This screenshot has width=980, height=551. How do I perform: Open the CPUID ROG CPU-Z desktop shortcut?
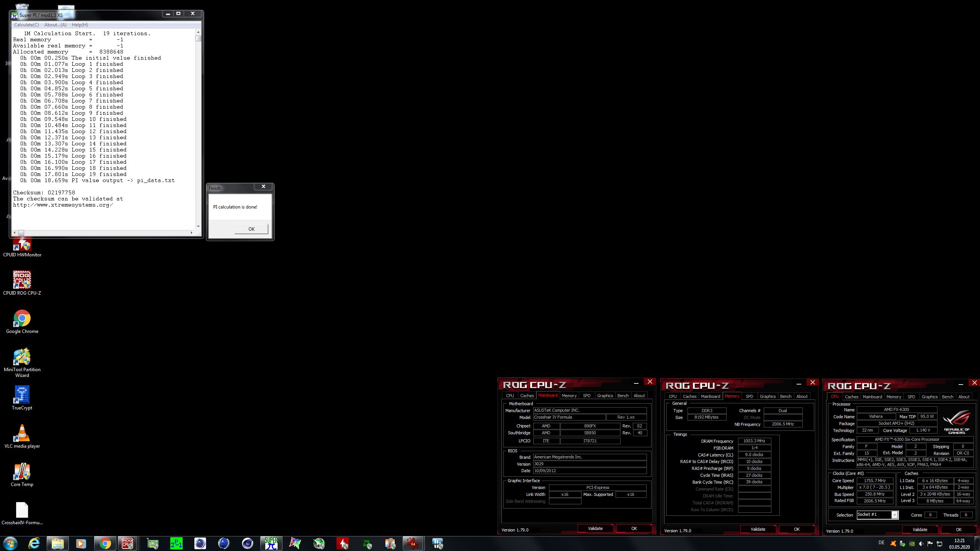(22, 283)
